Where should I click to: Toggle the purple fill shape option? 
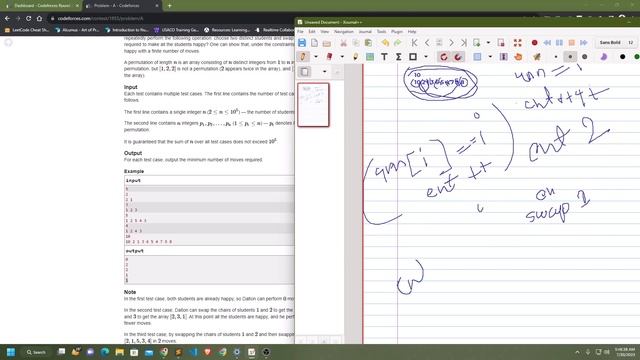604,57
